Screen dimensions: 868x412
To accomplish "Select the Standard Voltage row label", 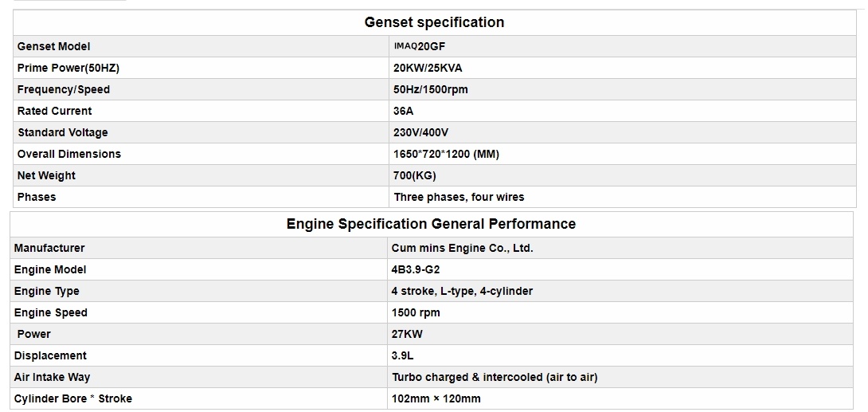I will click(63, 132).
